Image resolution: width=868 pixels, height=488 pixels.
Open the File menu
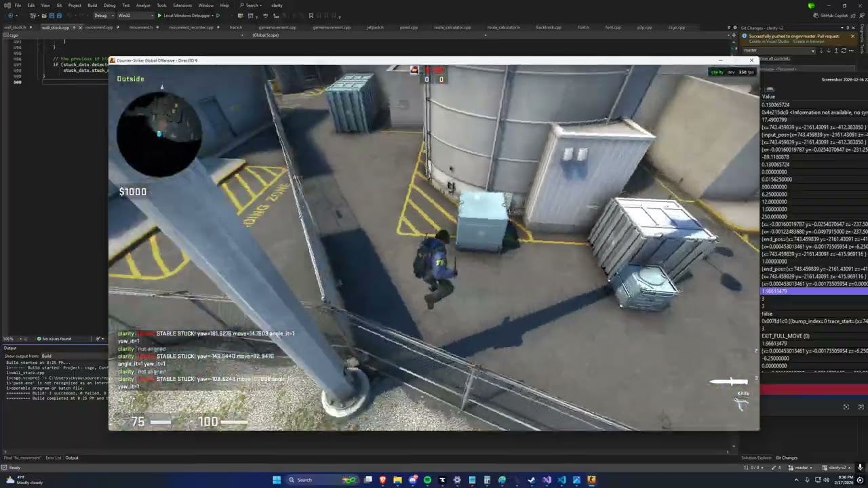tap(18, 5)
